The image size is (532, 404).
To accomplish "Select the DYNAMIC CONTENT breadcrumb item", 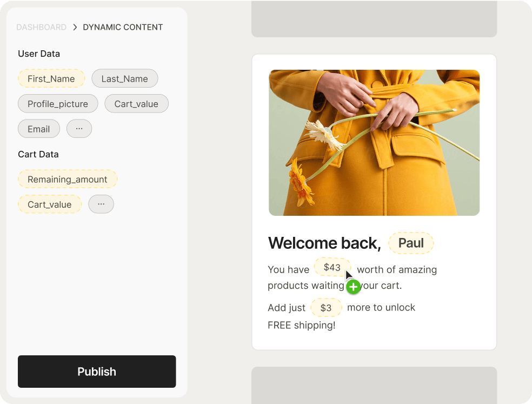I will tap(123, 27).
